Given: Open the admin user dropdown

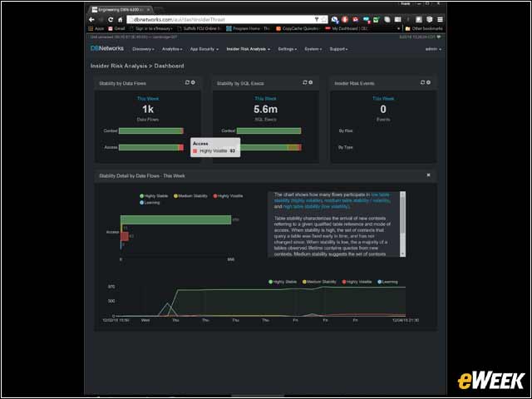Looking at the screenshot, I should click(x=433, y=49).
